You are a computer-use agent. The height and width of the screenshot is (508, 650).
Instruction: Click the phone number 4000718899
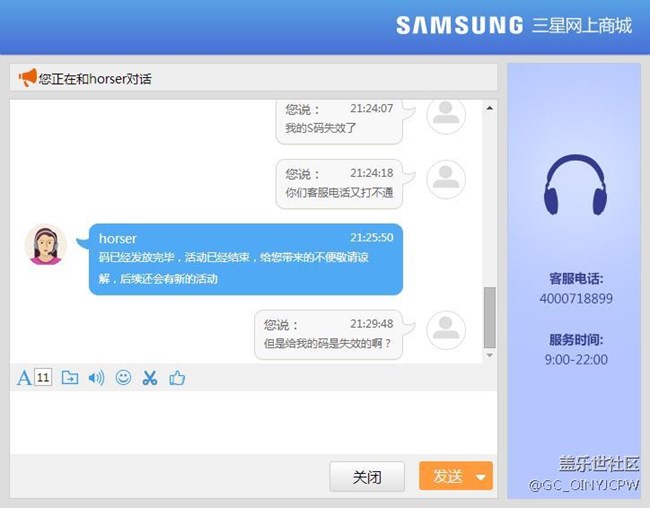pyautogui.click(x=576, y=298)
